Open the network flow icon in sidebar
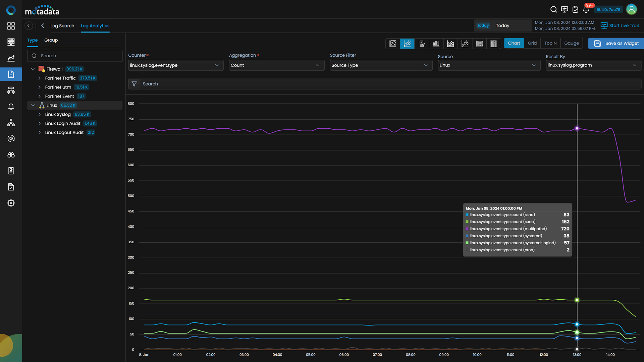 pyautogui.click(x=11, y=90)
